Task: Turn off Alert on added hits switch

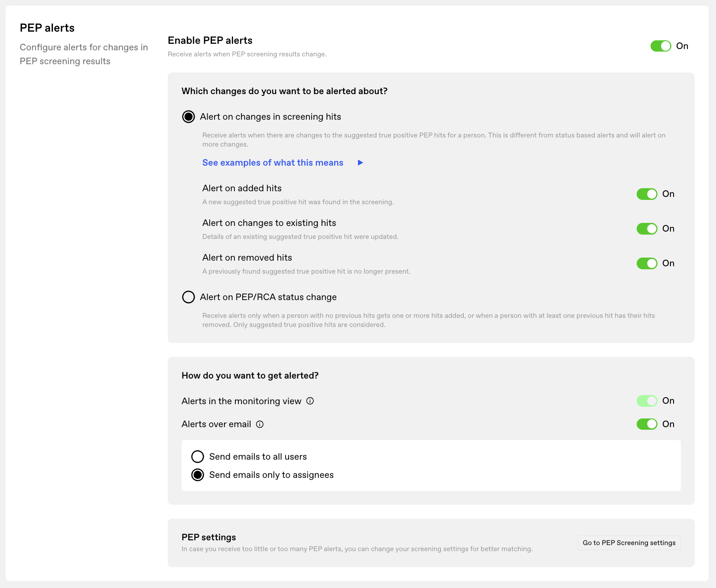Action: pyautogui.click(x=647, y=194)
